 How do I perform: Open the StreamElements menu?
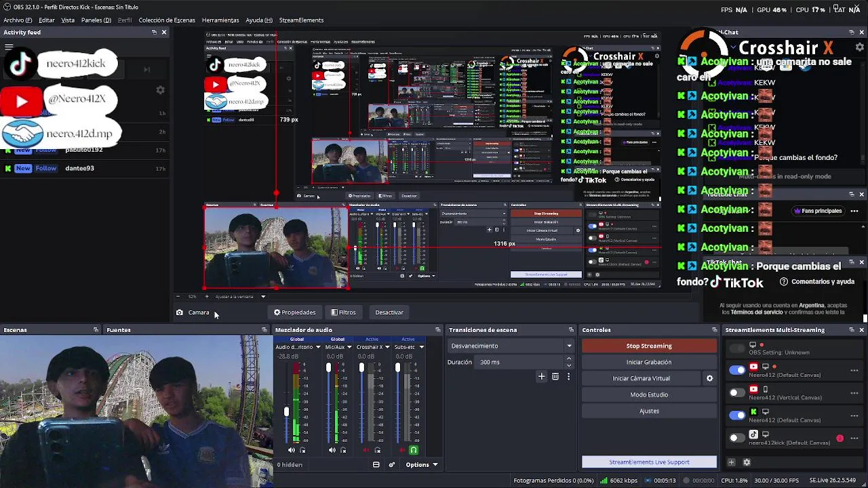click(x=301, y=20)
